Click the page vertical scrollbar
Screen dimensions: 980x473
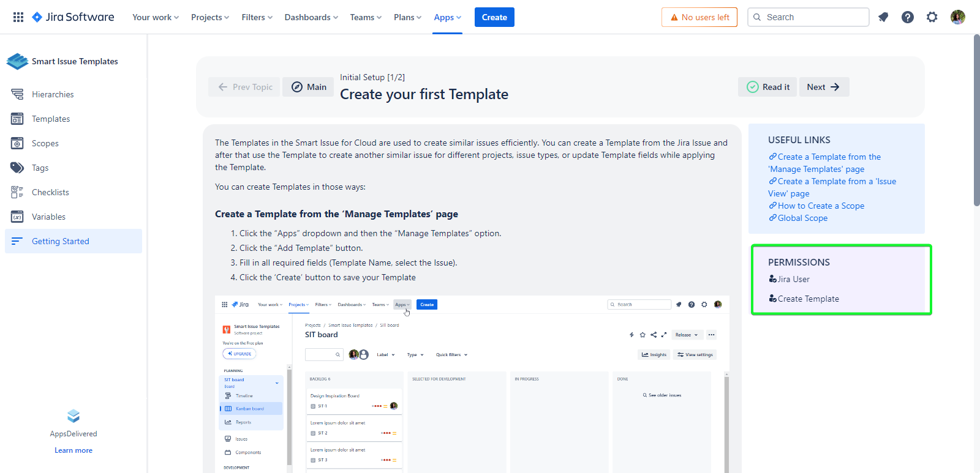[976, 122]
